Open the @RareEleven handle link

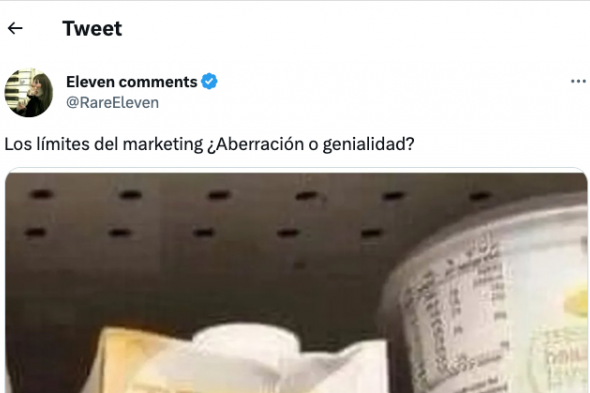coord(113,102)
